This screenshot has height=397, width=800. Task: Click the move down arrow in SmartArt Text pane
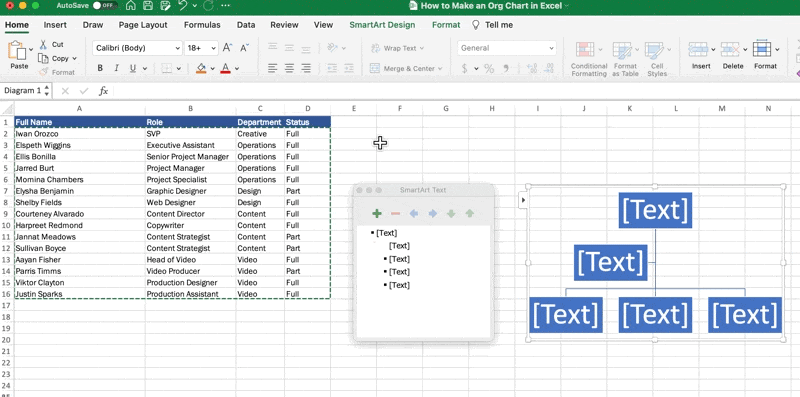click(x=451, y=213)
